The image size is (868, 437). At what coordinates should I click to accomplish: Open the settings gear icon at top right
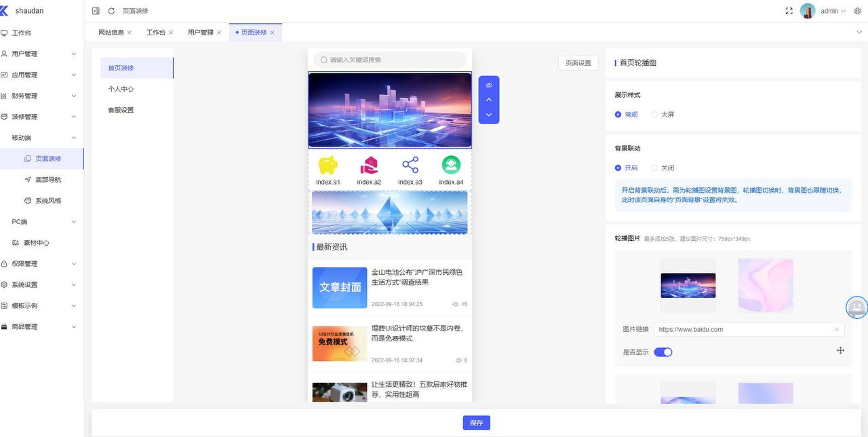[857, 11]
